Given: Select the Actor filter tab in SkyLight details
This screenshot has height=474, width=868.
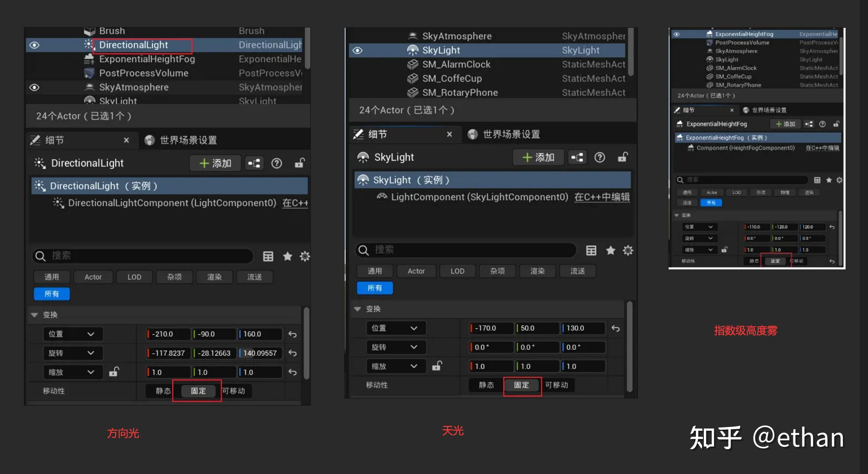Looking at the screenshot, I should pos(416,271).
